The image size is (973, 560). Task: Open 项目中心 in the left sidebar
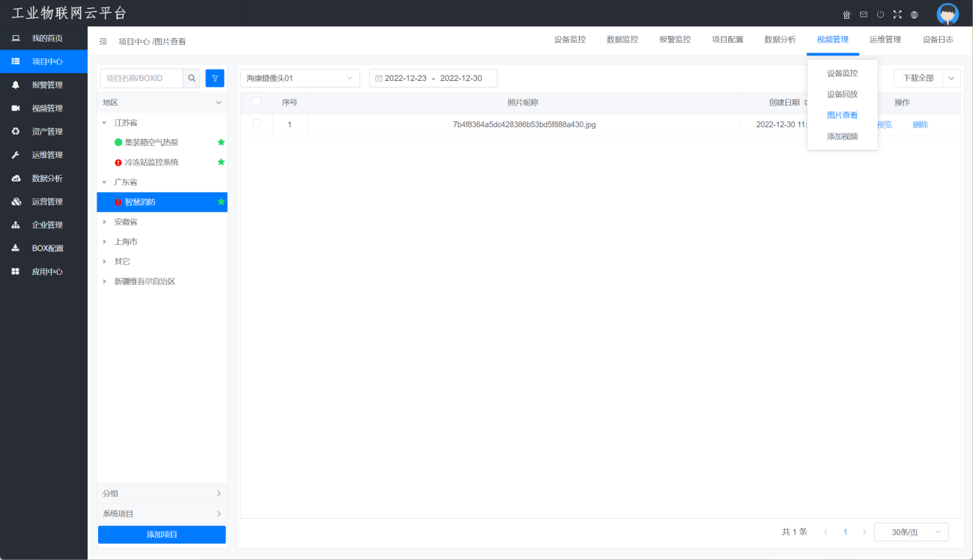pos(43,61)
